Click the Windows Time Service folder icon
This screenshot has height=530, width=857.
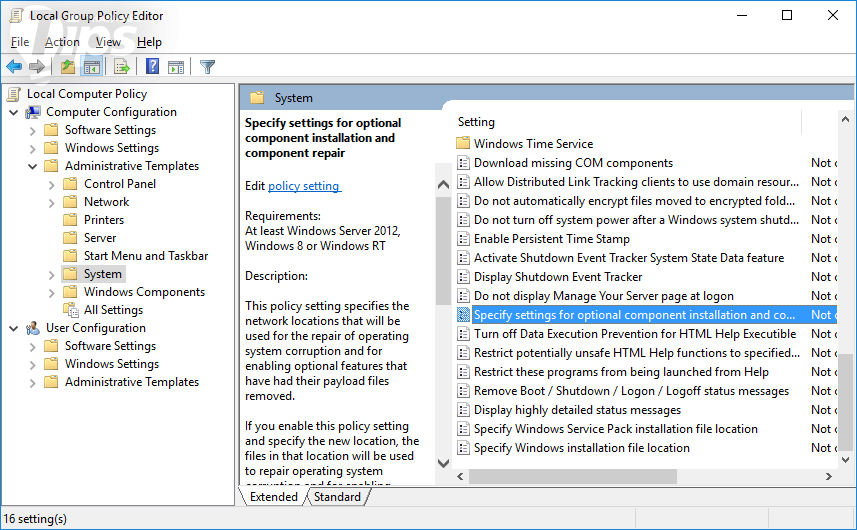pos(463,143)
